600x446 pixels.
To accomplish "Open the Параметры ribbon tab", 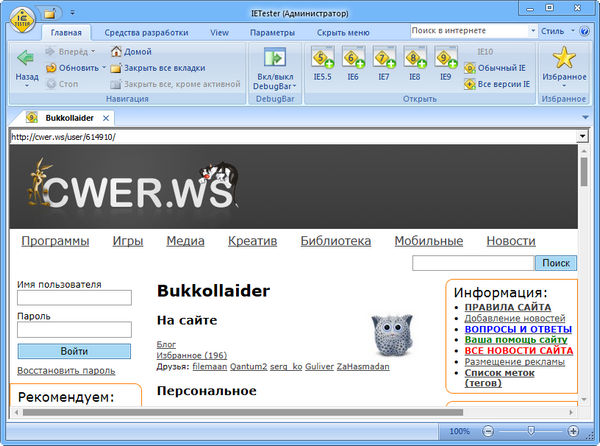I will [272, 32].
